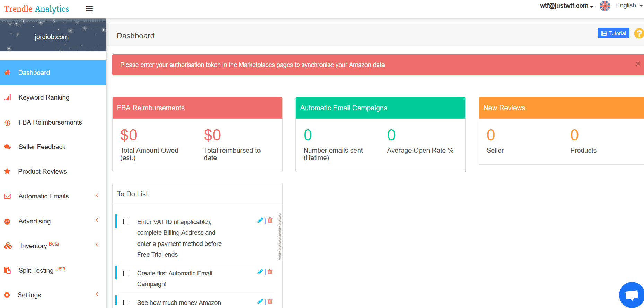The height and width of the screenshot is (308, 644).
Task: Open the English language dropdown
Action: 629,6
